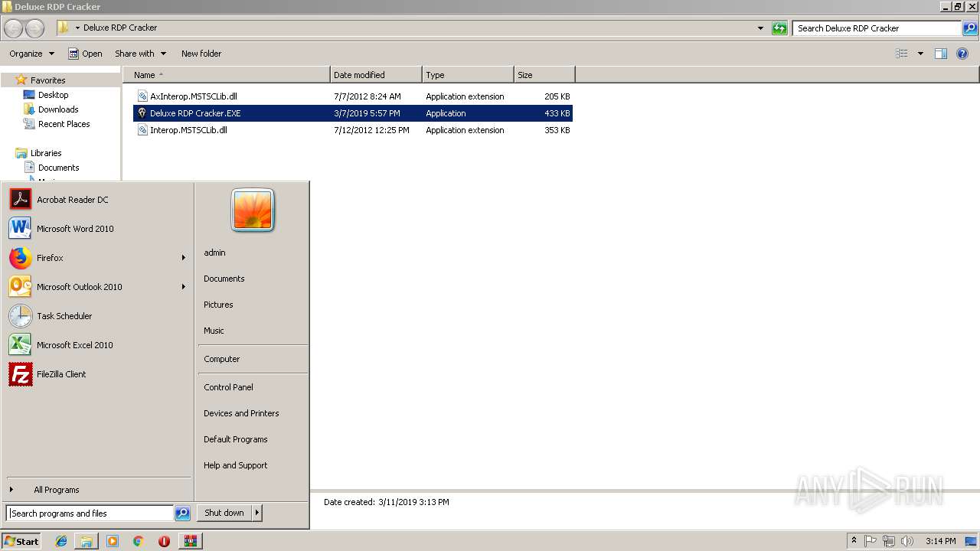Click Search programs and files field
Screen dimensions: 980x551
point(90,514)
